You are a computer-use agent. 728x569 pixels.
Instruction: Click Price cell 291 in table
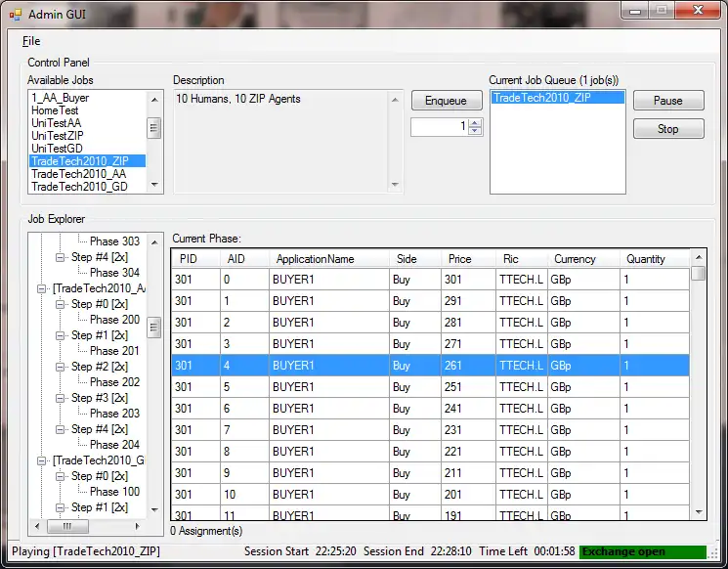468,301
